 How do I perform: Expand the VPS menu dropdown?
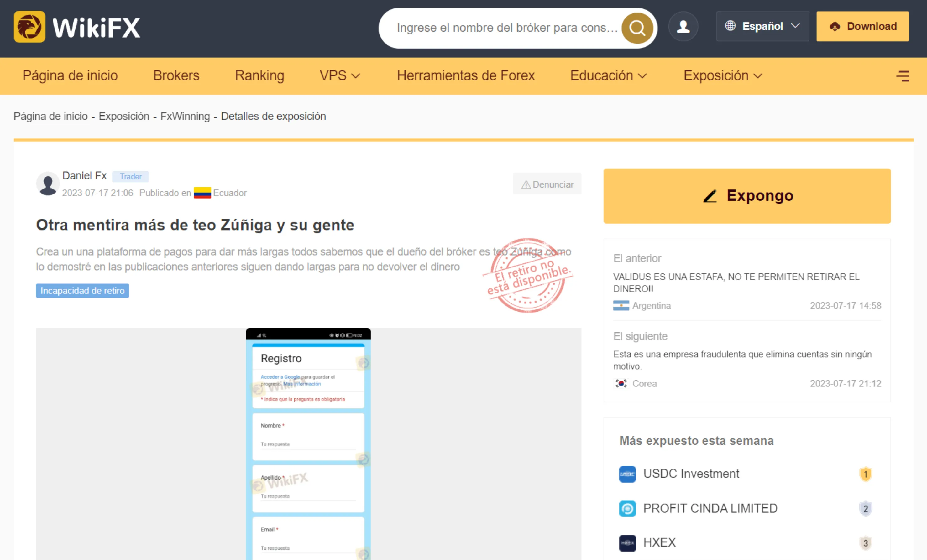340,75
